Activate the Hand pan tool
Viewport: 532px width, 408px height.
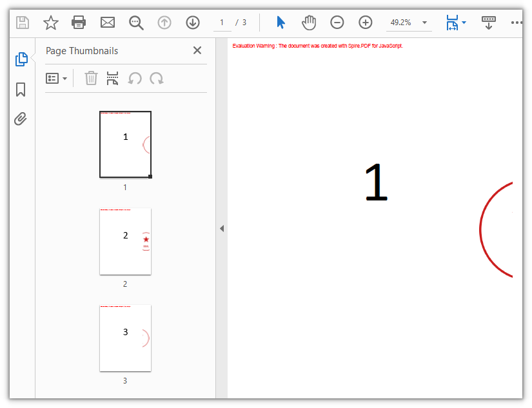click(x=309, y=23)
